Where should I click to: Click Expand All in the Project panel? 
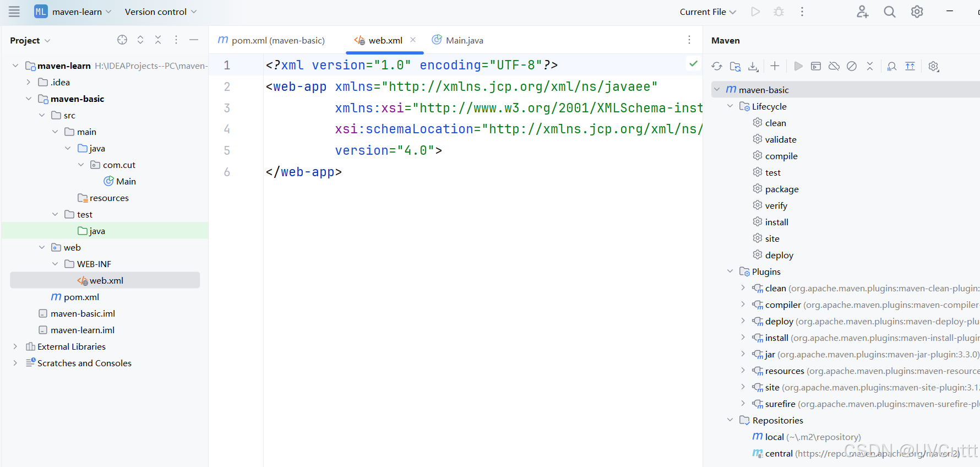pos(140,40)
